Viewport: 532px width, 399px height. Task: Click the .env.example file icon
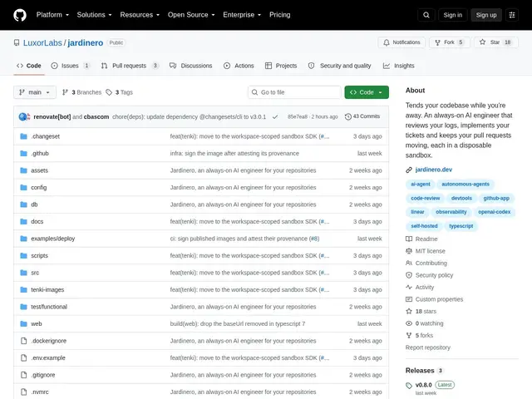[x=23, y=358]
